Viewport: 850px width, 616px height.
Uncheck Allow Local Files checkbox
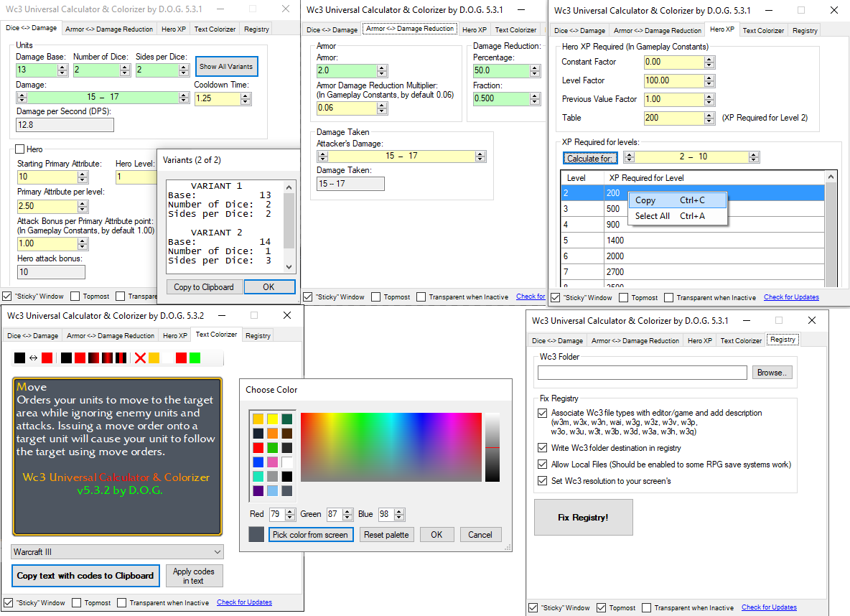(542, 465)
